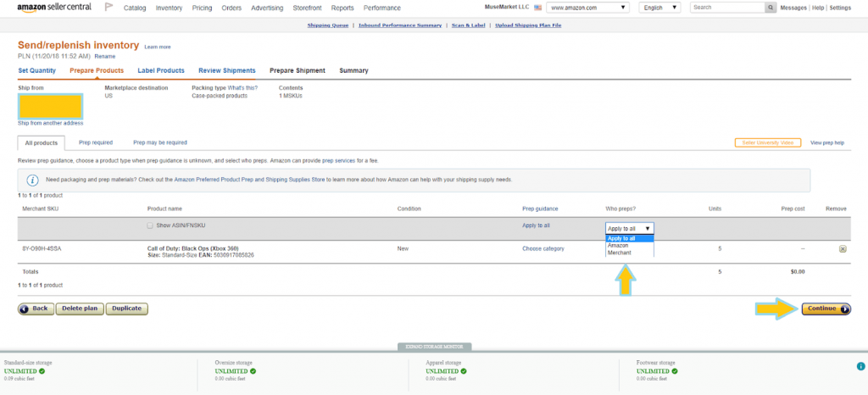
Task: Open the Advertising menu
Action: click(267, 8)
